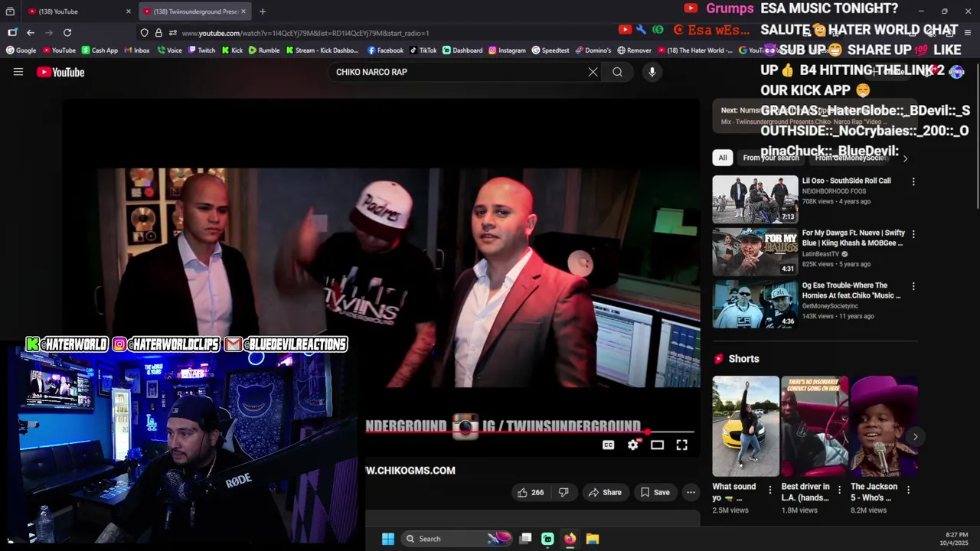Focus the YouTube search field
The height and width of the screenshot is (551, 980).
pyautogui.click(x=459, y=72)
